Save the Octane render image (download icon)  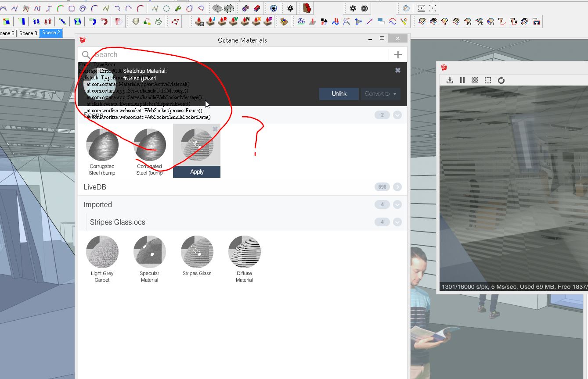tap(450, 80)
